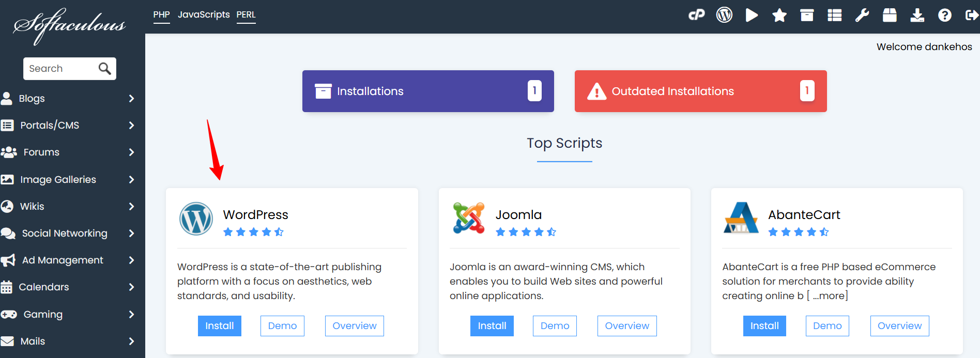
Task: Click the Gaming controller icon
Action: tap(9, 314)
